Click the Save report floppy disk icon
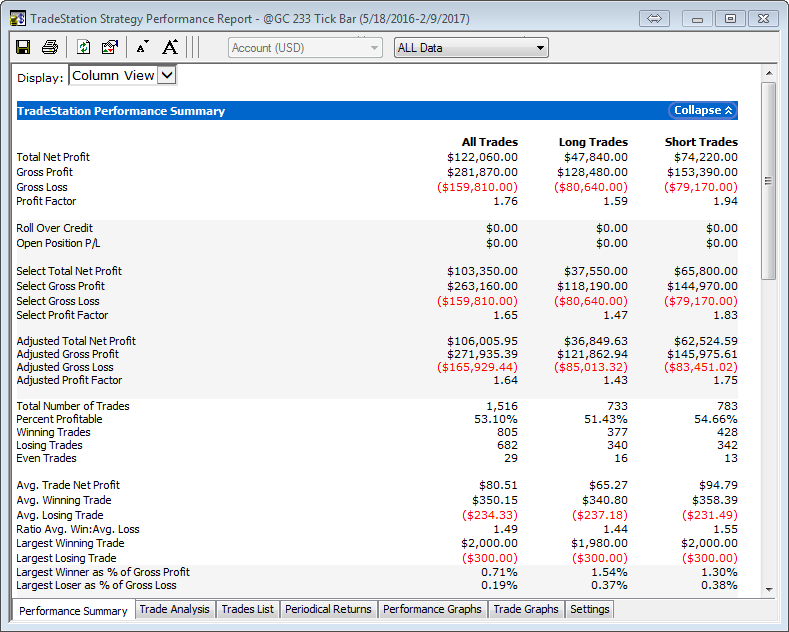 click(23, 47)
